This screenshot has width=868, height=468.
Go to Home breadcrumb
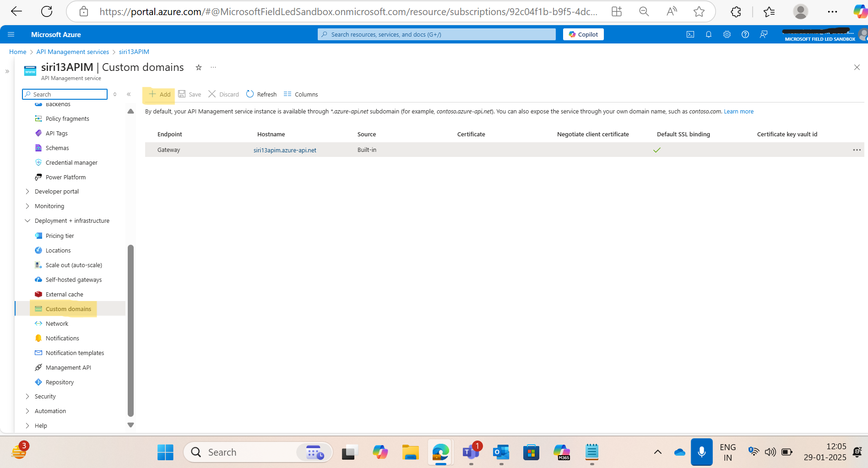(18, 52)
